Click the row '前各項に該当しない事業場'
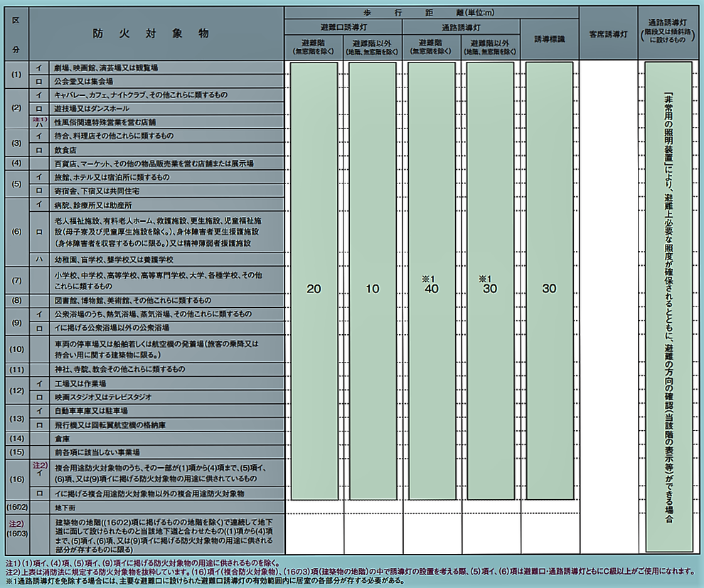The height and width of the screenshot is (588, 704). [x=166, y=452]
